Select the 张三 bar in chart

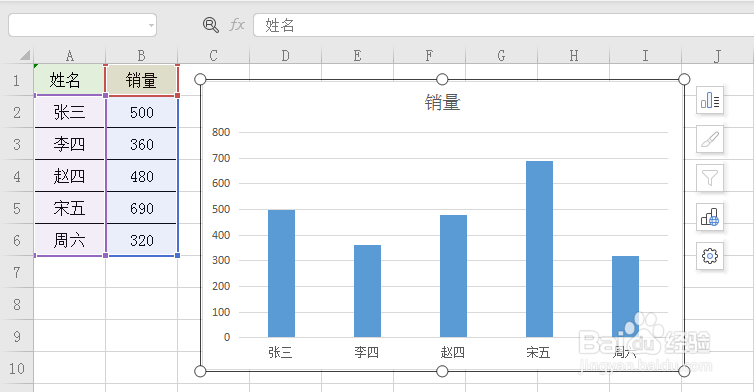click(281, 273)
